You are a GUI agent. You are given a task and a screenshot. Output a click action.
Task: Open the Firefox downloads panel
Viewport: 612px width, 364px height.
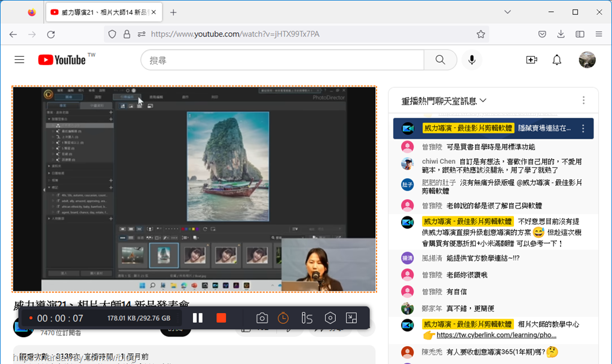(561, 34)
